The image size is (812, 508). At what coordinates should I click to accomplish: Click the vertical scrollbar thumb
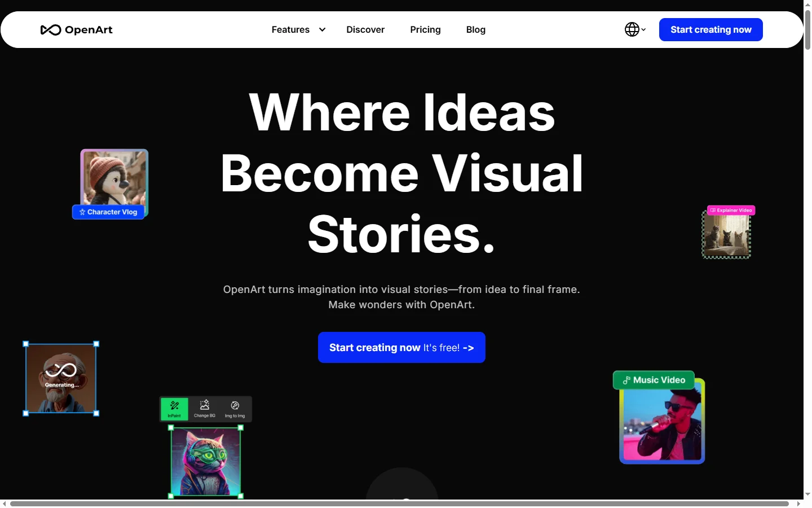pyautogui.click(x=807, y=29)
